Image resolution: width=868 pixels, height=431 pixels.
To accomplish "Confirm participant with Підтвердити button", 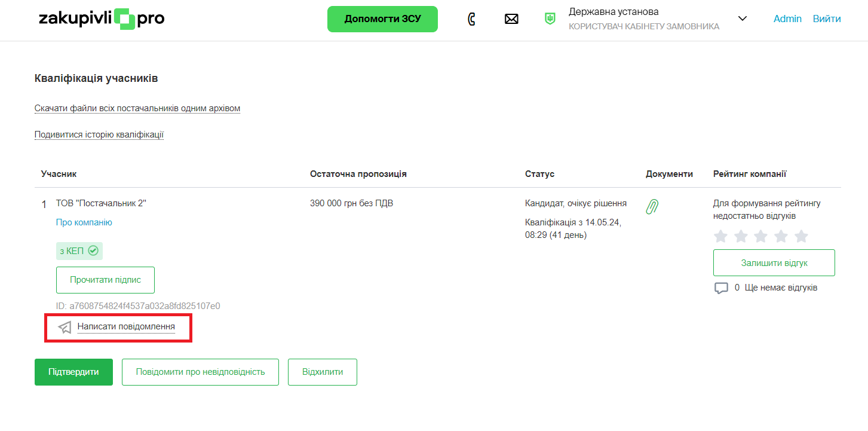I will pyautogui.click(x=73, y=372).
